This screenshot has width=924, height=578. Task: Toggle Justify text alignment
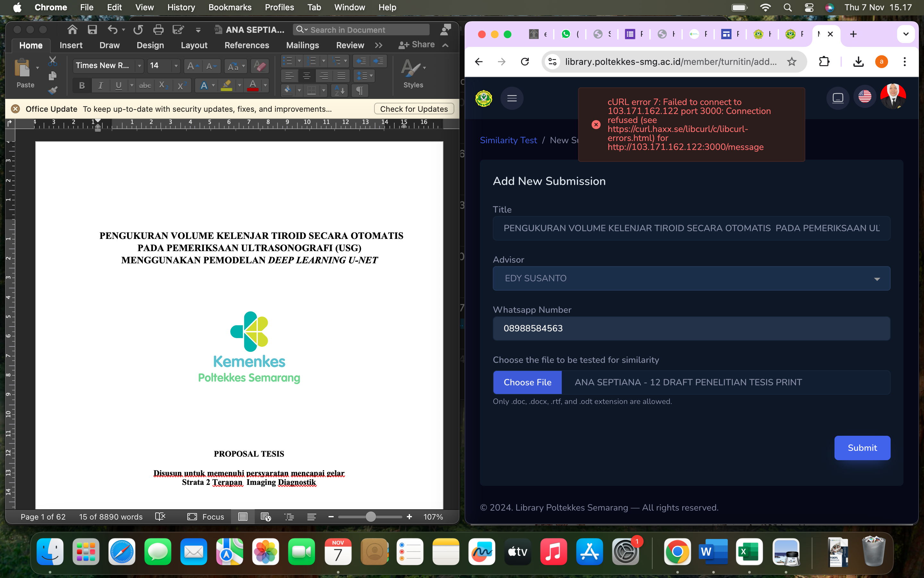click(341, 76)
